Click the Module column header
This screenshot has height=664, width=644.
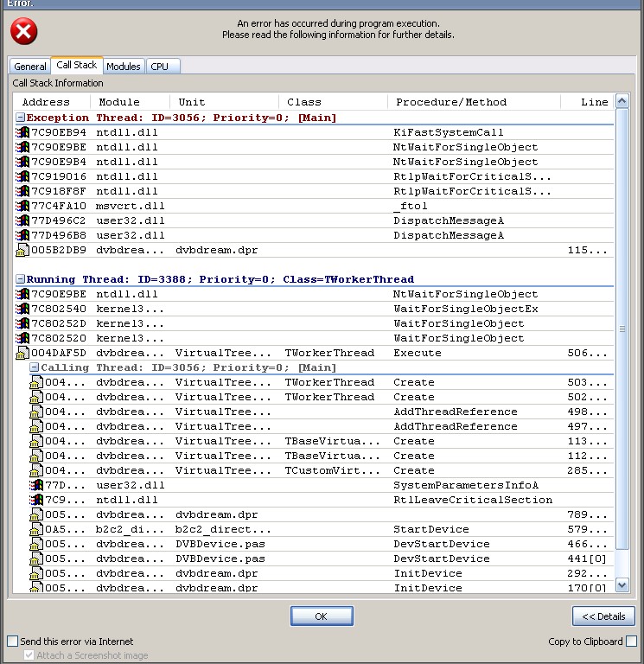coord(130,102)
